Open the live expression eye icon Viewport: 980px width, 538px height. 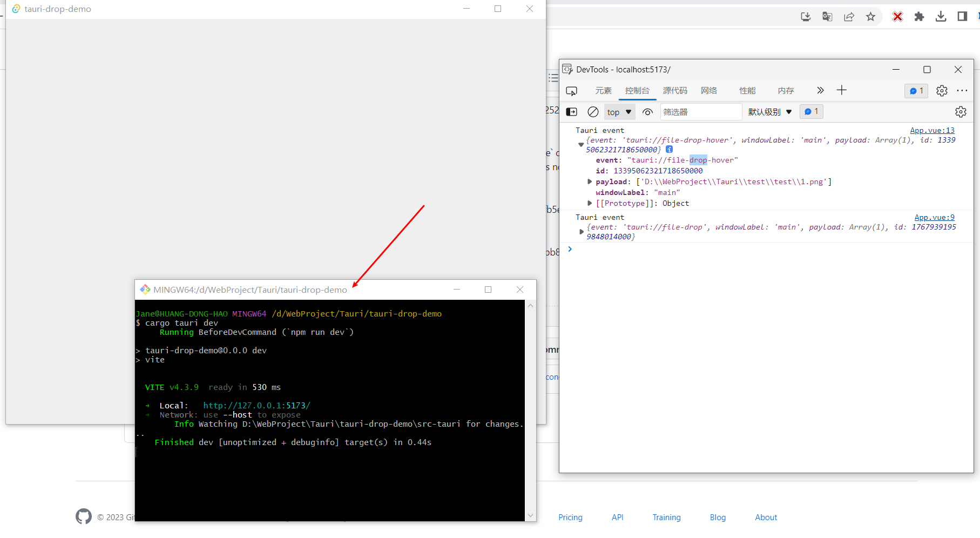[x=647, y=112]
